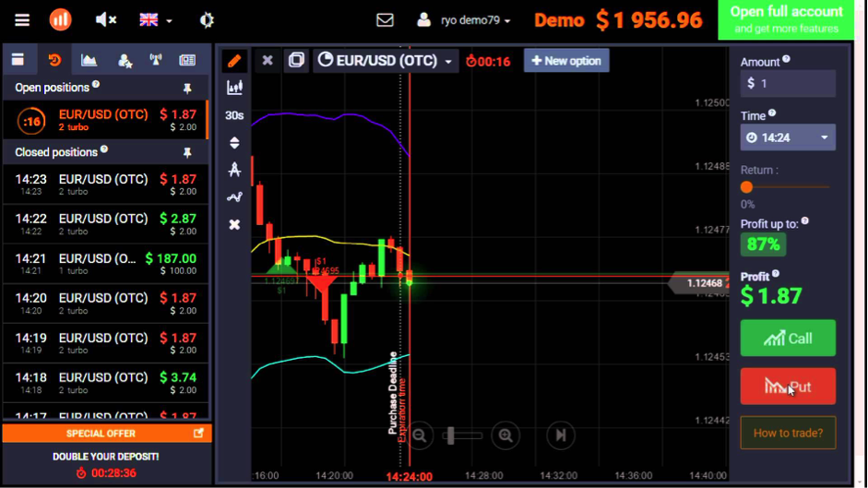
Task: Open the UK flag language dropdown
Action: click(x=156, y=20)
